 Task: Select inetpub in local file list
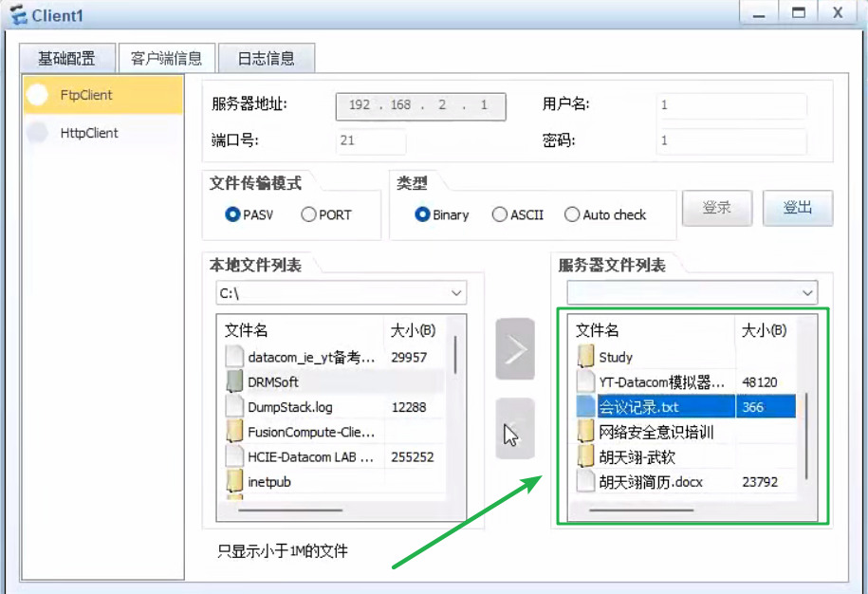(269, 482)
